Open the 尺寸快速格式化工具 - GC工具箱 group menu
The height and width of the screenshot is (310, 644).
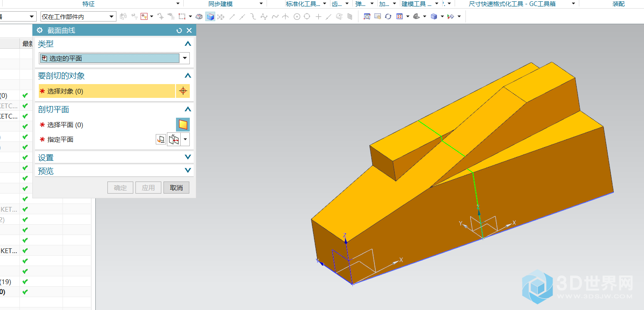(573, 4)
